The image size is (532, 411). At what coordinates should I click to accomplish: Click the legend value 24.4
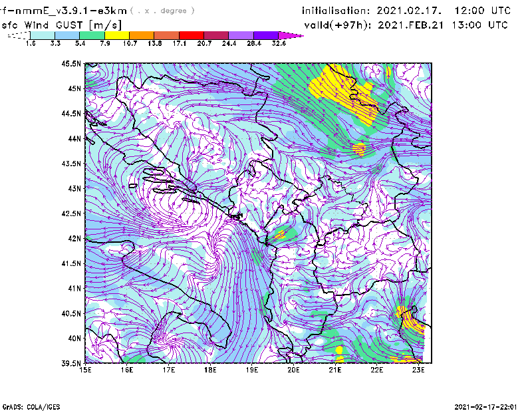pos(229,43)
